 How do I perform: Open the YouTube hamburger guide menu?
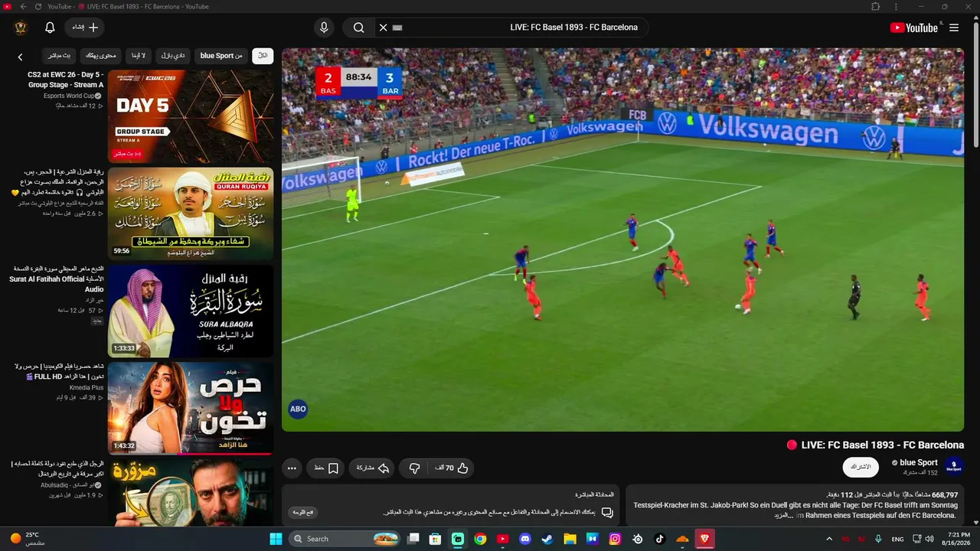point(954,28)
